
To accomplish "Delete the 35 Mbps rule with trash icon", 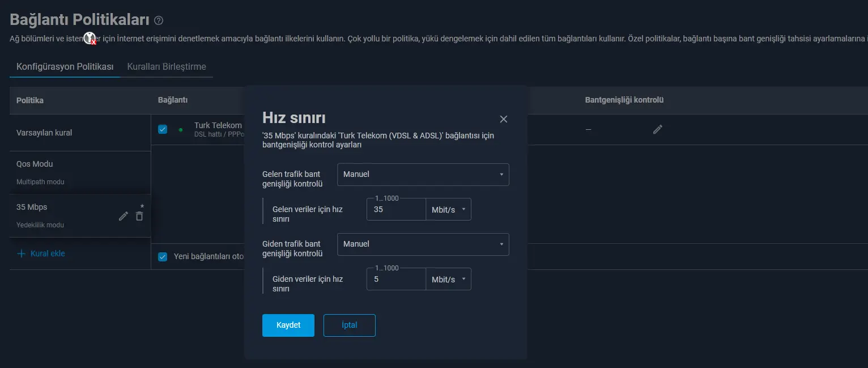I will (x=139, y=216).
